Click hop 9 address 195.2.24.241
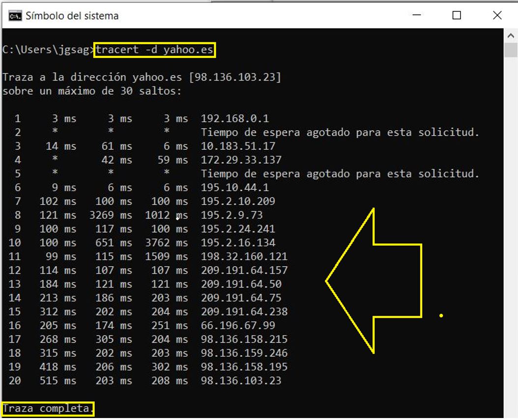Viewport: 518px width, 420px height. (x=238, y=229)
